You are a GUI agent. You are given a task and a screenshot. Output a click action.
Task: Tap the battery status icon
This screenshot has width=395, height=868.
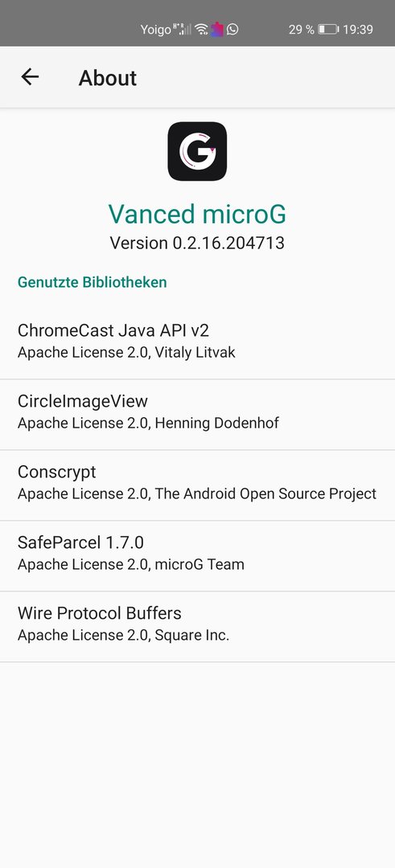pos(328,30)
